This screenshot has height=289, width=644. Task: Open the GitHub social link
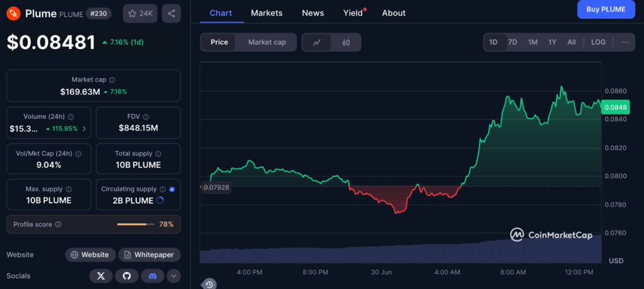126,276
